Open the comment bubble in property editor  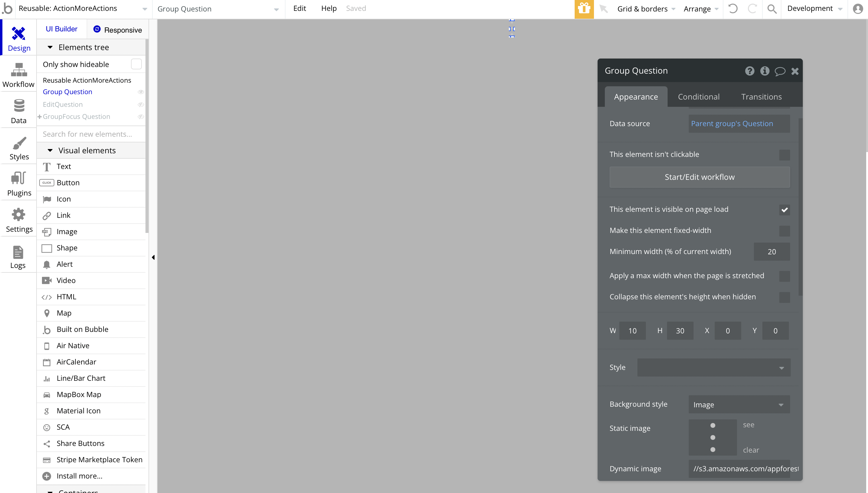[x=780, y=71]
